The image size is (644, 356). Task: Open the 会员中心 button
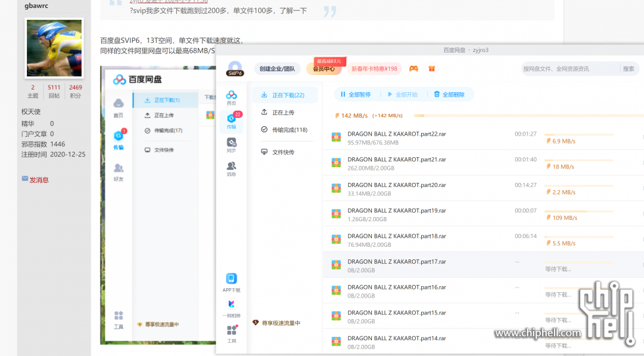pyautogui.click(x=323, y=68)
